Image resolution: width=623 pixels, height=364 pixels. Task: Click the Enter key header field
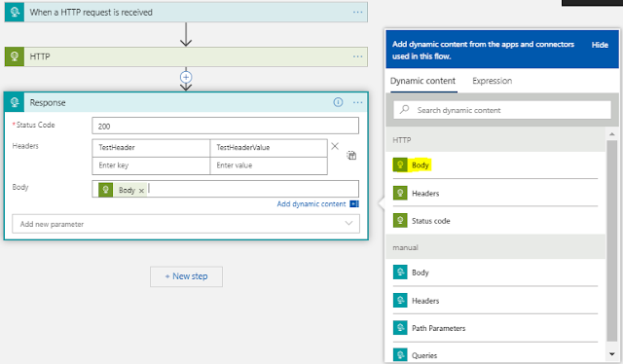click(151, 165)
